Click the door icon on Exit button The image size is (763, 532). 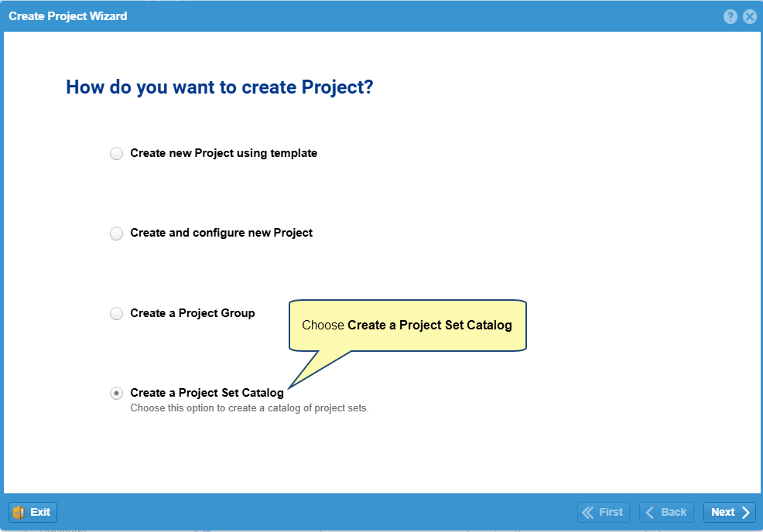[x=19, y=512]
